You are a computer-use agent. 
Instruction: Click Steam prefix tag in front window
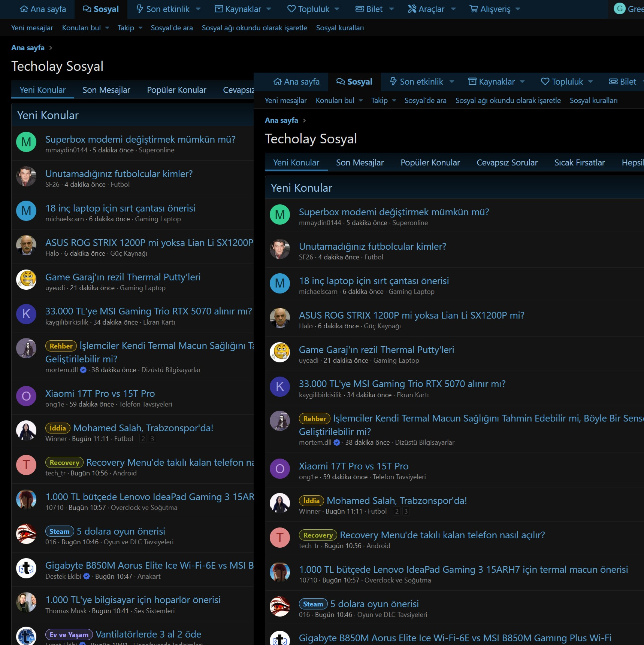[x=313, y=604]
